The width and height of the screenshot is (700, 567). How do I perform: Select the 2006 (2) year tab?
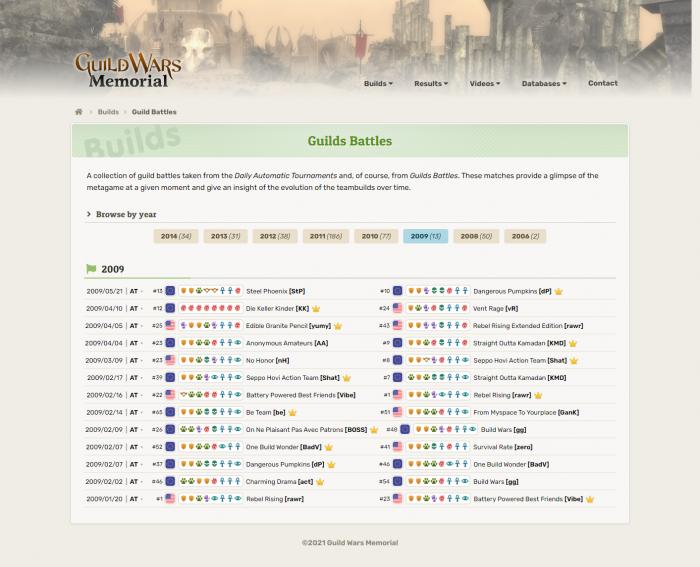525,236
